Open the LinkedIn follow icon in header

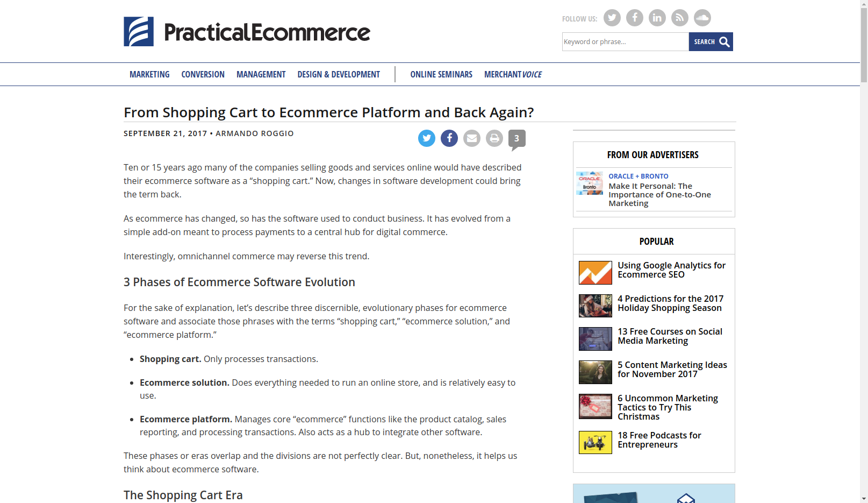tap(657, 18)
